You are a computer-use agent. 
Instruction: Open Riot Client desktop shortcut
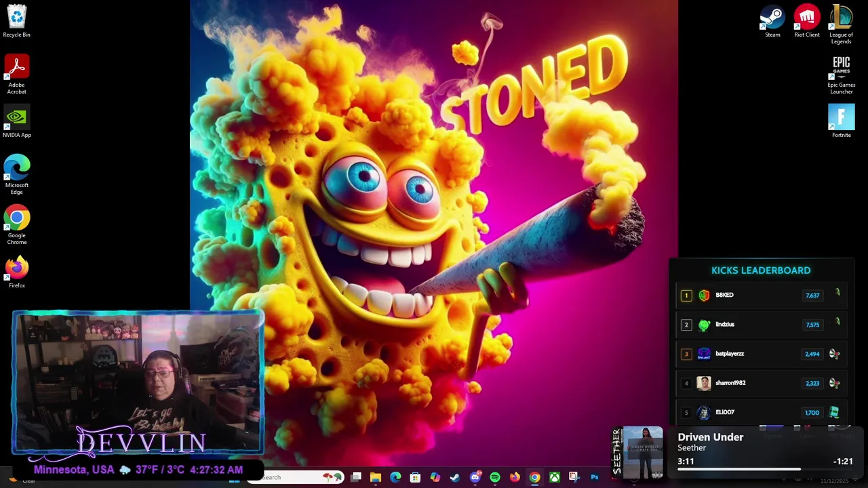807,20
